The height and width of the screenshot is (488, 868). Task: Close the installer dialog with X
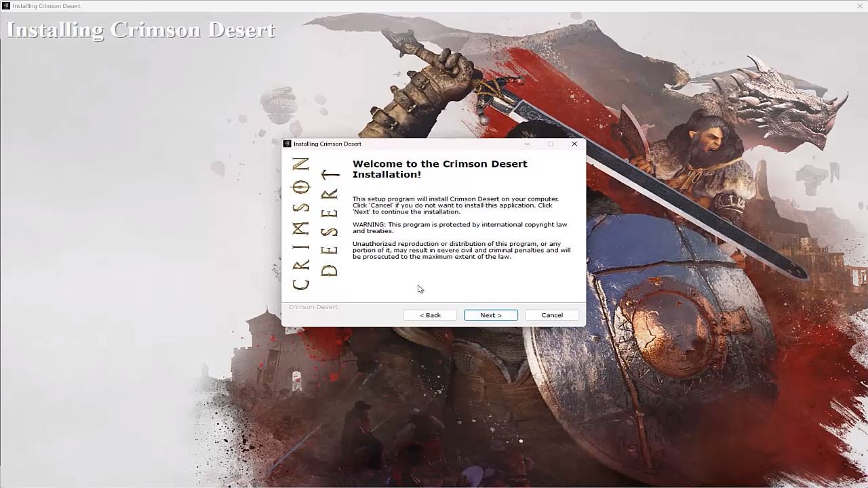pos(574,144)
